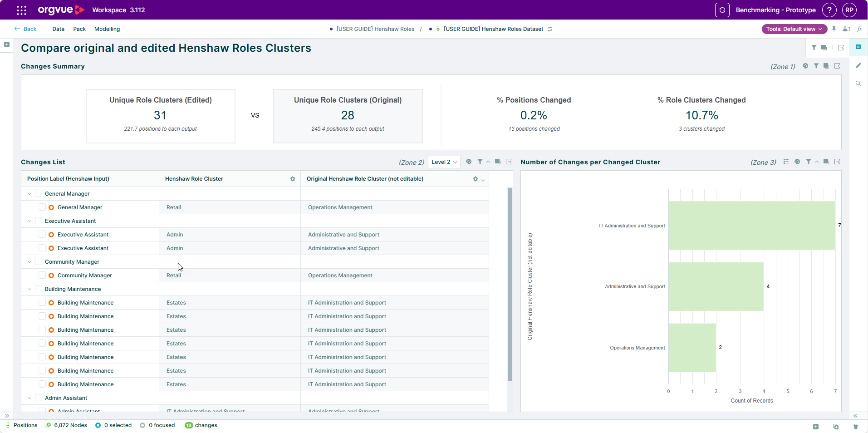Click the Zone 3 colour palette icon

(797, 162)
